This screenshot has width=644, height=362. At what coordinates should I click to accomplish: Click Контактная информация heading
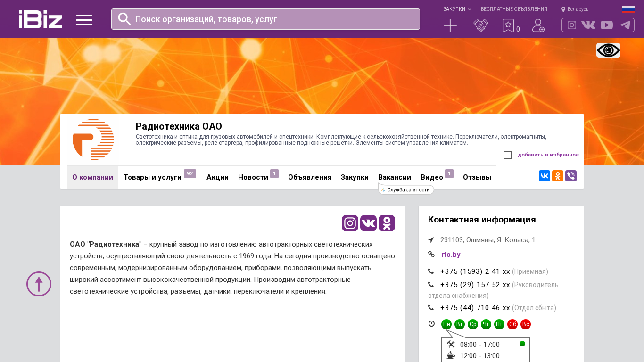(482, 220)
